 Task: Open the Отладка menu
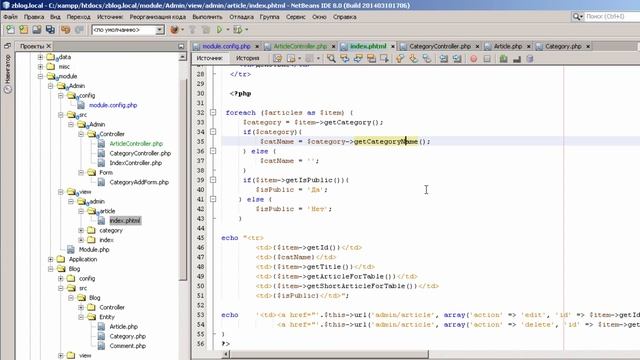point(241,17)
